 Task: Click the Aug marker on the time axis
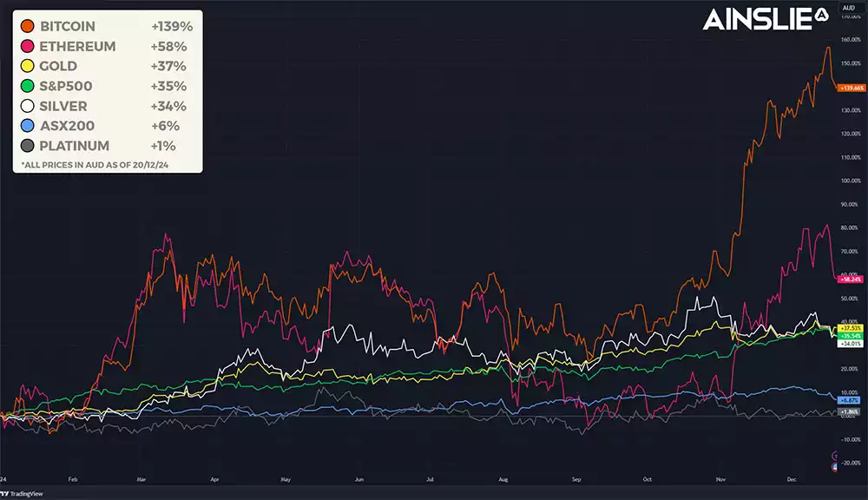pyautogui.click(x=503, y=478)
